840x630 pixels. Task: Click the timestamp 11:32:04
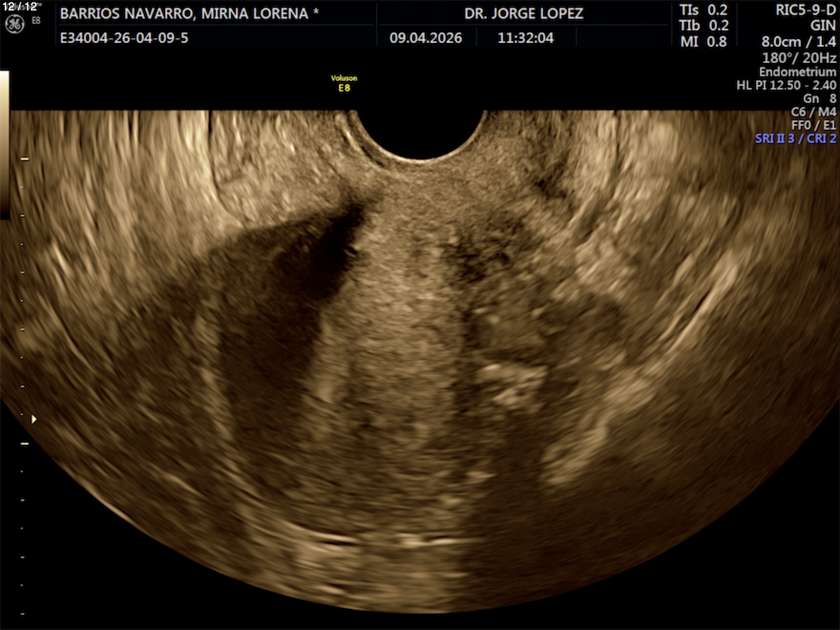[x=525, y=38]
